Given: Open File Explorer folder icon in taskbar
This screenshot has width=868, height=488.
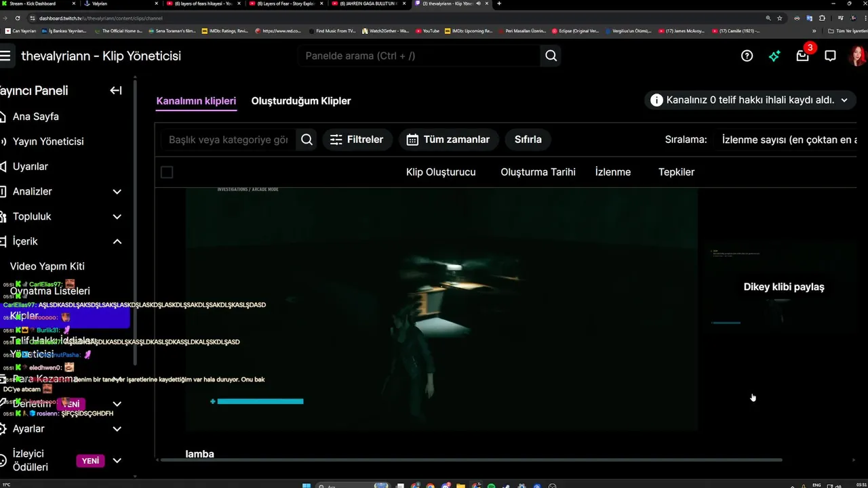Looking at the screenshot, I should [461, 486].
